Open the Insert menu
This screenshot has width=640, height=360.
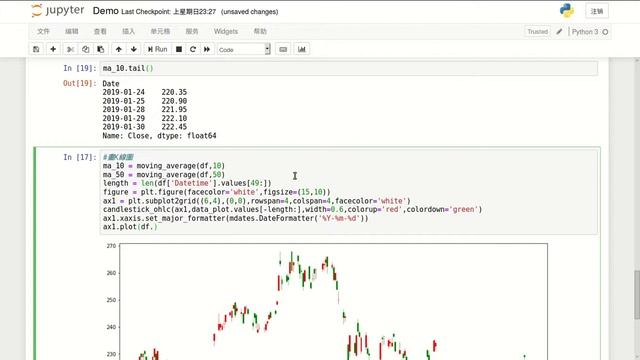click(x=129, y=31)
